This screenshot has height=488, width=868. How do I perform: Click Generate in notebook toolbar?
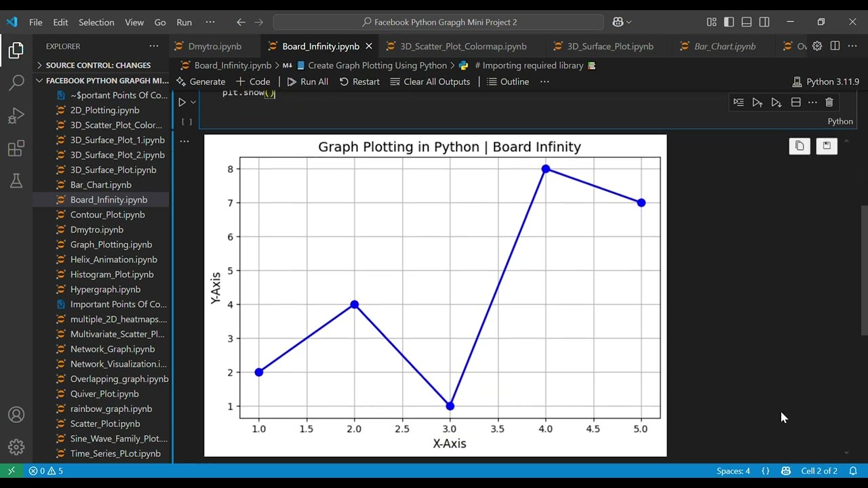point(201,81)
